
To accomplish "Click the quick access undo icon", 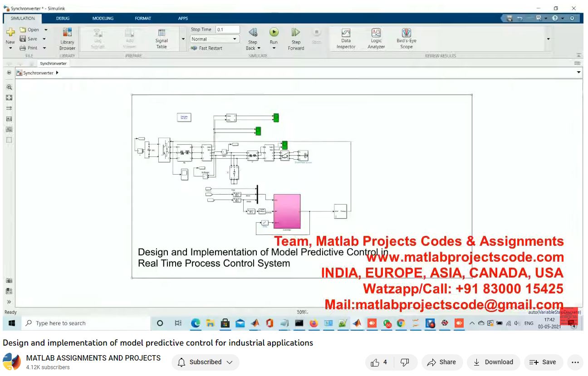I will pyautogui.click(x=520, y=19).
